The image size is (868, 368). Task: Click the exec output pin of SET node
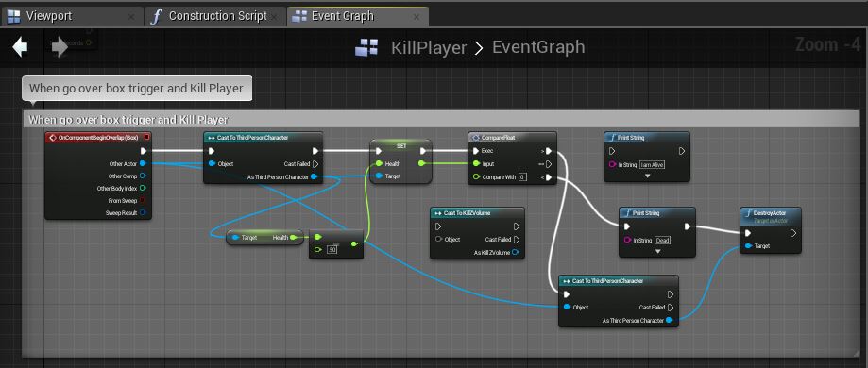coord(423,151)
